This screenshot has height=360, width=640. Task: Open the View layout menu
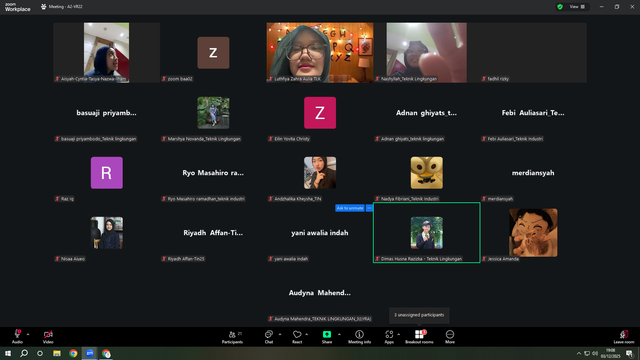(577, 7)
